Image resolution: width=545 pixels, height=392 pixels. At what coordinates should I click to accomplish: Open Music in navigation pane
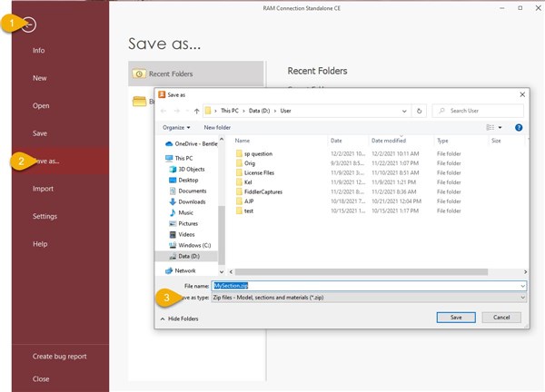[x=182, y=212]
